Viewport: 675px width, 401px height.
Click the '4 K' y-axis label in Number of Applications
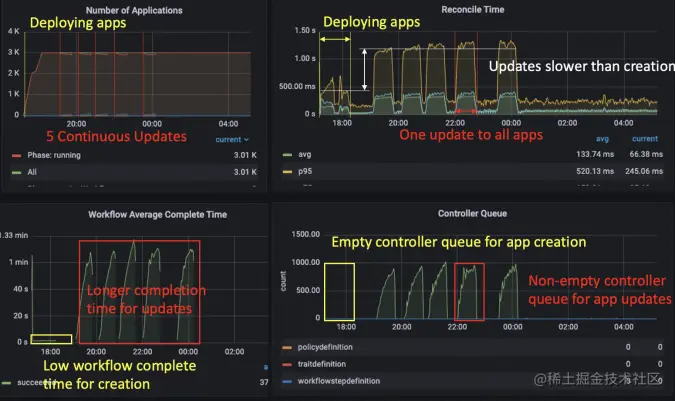pyautogui.click(x=14, y=31)
